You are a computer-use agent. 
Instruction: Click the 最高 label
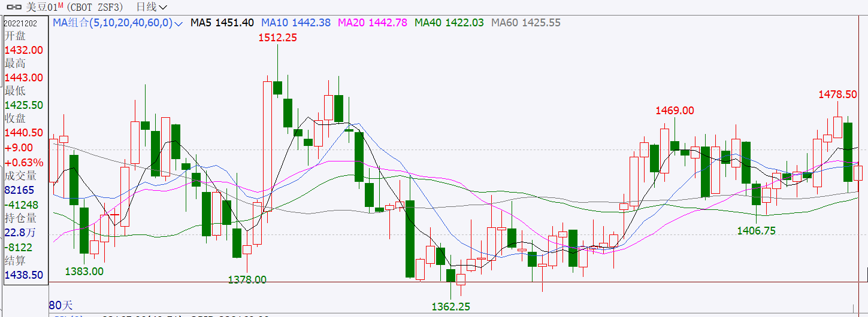[16, 63]
